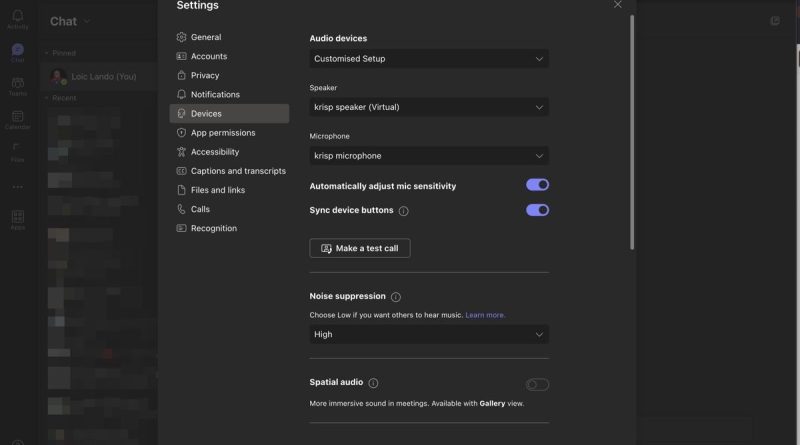Open the Accounts settings section
This screenshot has height=445, width=800.
229,56
